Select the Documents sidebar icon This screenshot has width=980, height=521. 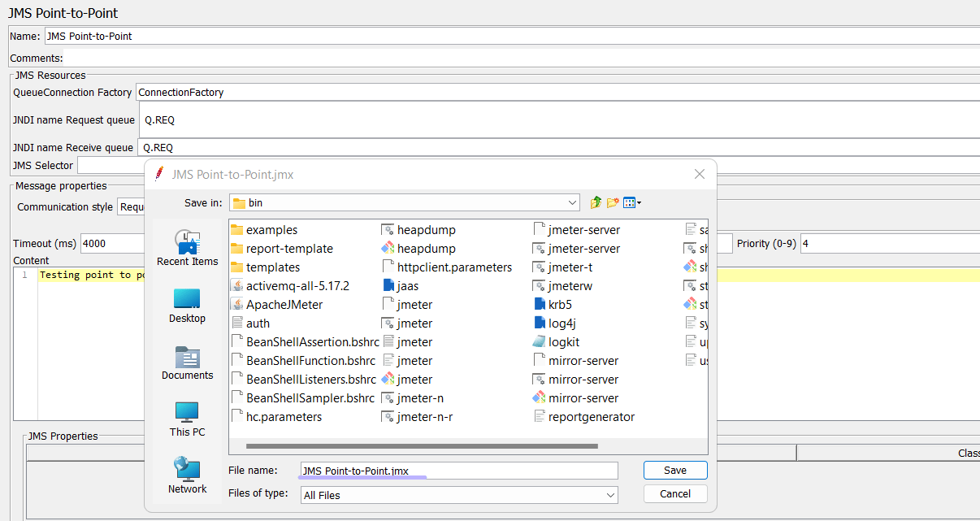coord(186,358)
